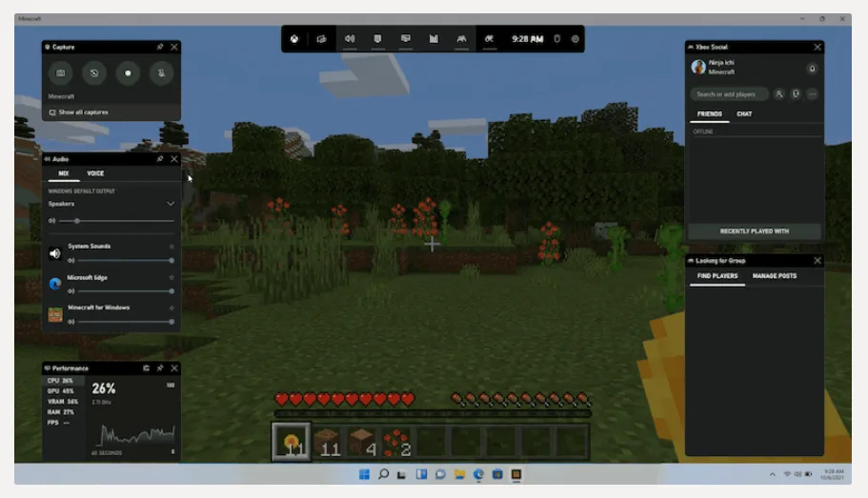
Task: Open Xbox Social notifications bell
Action: pos(812,69)
